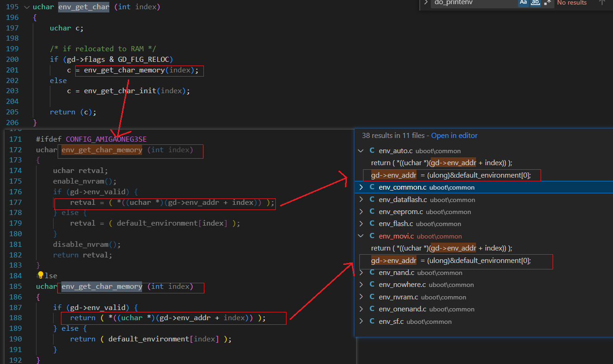Click the do_printenv search input field
This screenshot has height=364, width=613.
474,2
